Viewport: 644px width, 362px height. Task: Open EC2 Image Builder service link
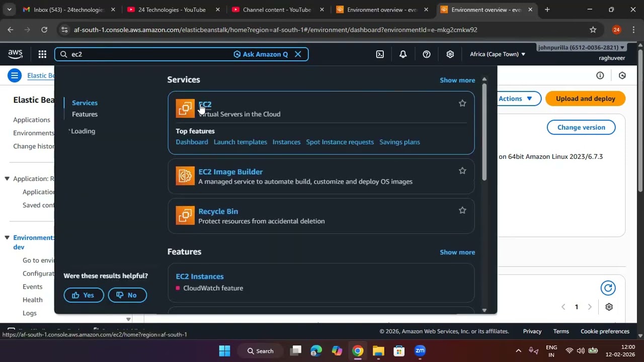[x=230, y=172]
